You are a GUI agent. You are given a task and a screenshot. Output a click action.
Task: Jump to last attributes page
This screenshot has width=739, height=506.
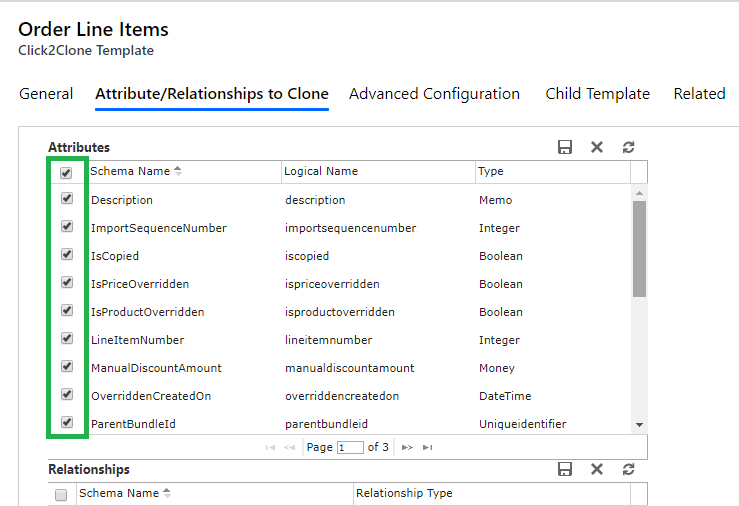tap(428, 447)
